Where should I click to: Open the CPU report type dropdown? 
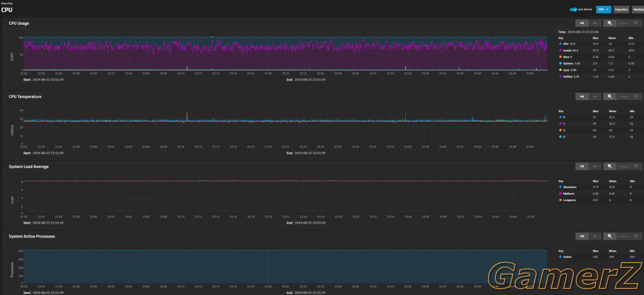click(x=604, y=9)
